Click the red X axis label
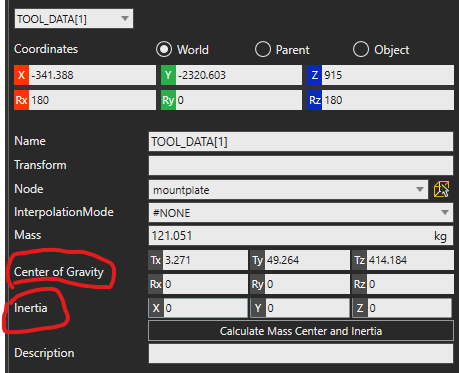Viewport: 459px width, 373px height. tap(21, 75)
